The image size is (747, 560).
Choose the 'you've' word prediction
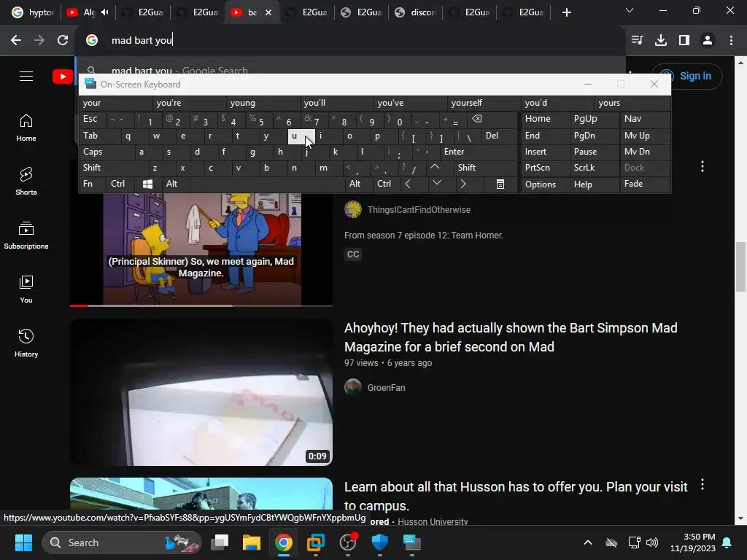coord(409,103)
